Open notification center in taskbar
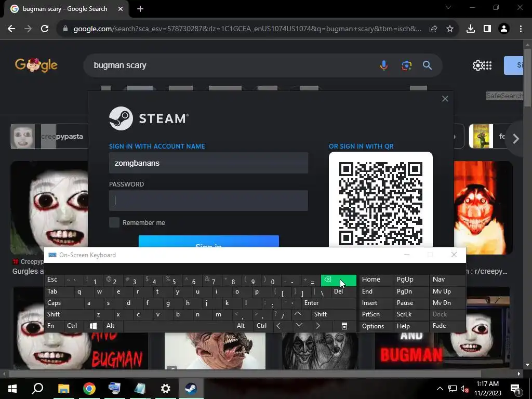Screen dimensions: 532x399 tap(515, 389)
